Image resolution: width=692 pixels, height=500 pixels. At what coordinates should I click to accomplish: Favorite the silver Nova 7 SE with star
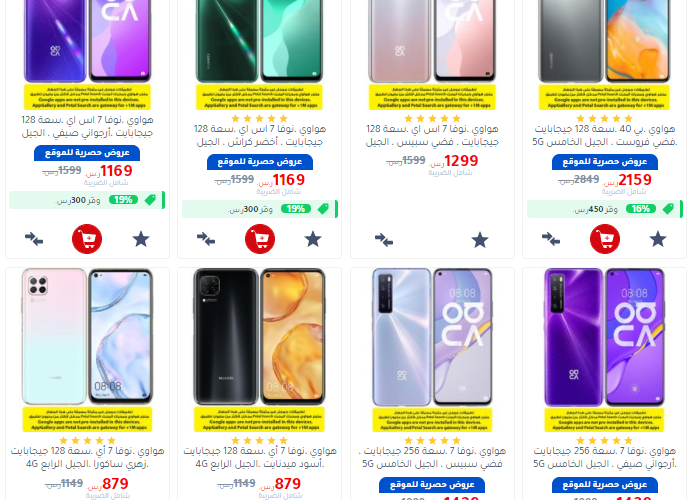pos(480,240)
